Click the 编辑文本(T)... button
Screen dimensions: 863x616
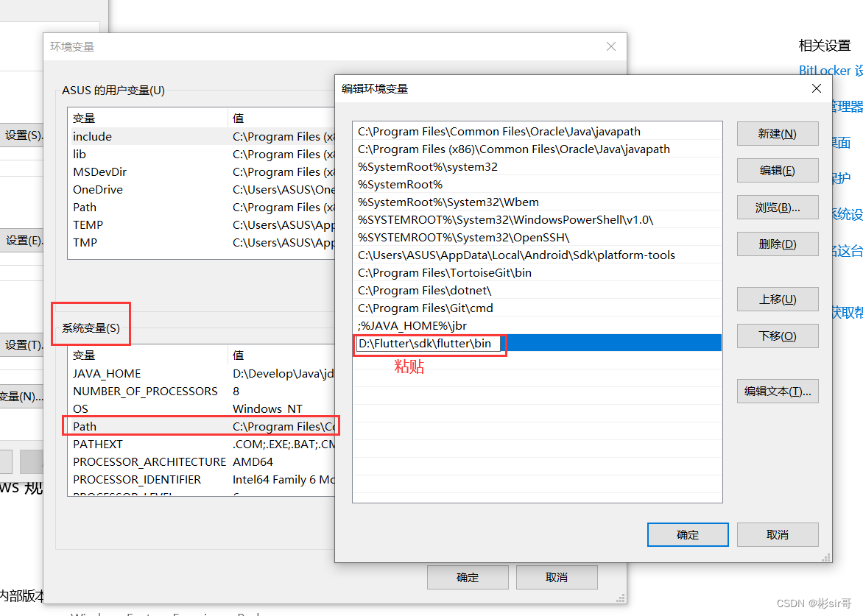[777, 391]
